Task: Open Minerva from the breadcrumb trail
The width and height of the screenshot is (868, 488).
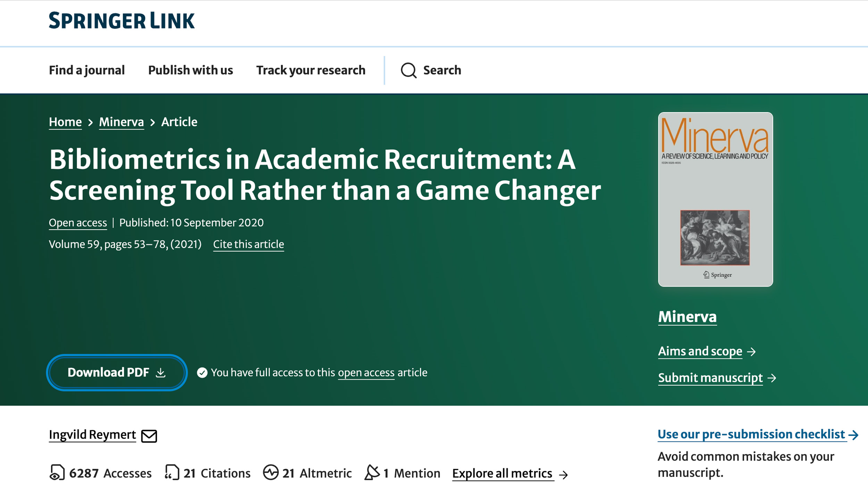Action: [x=121, y=122]
